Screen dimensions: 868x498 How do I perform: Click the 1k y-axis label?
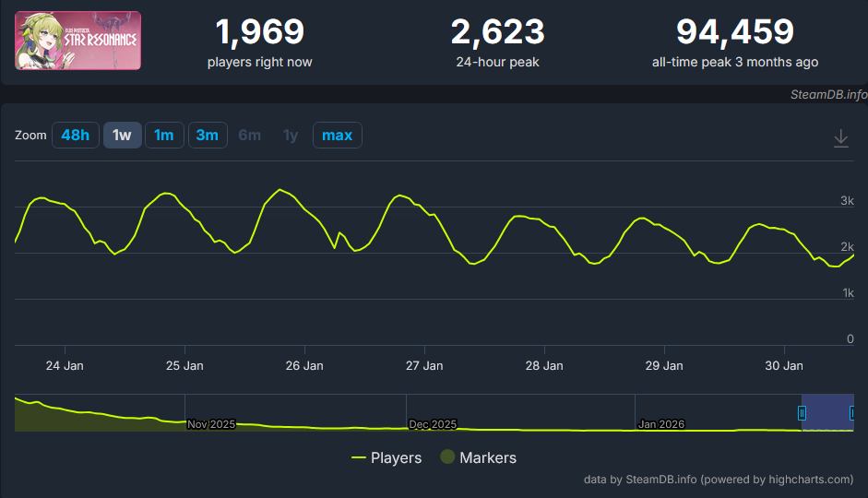pyautogui.click(x=848, y=293)
